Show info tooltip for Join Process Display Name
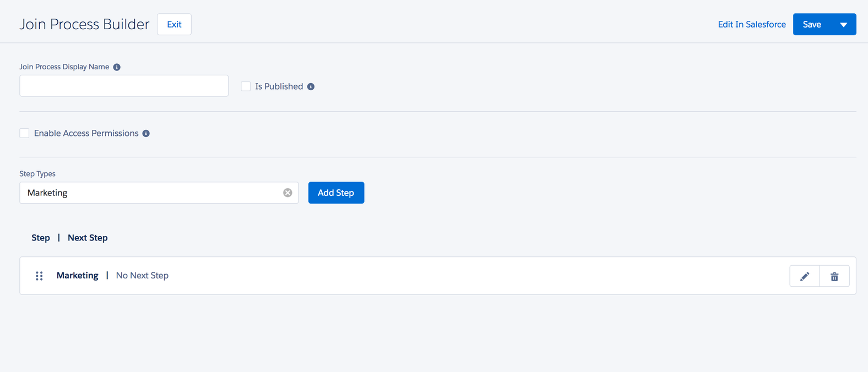This screenshot has width=868, height=372. tap(116, 67)
